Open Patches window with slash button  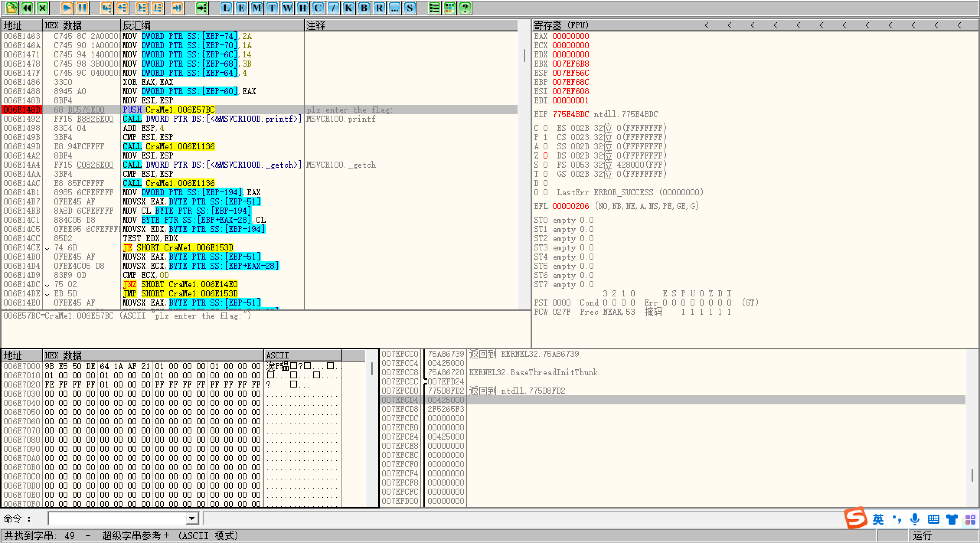(333, 8)
